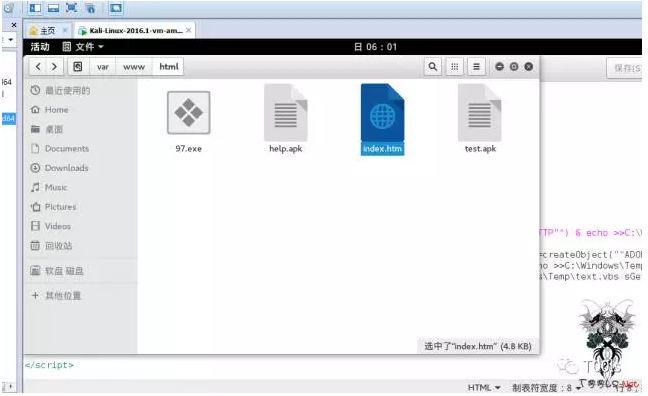
Task: Click 活动 Activities in top bar
Action: click(x=40, y=47)
